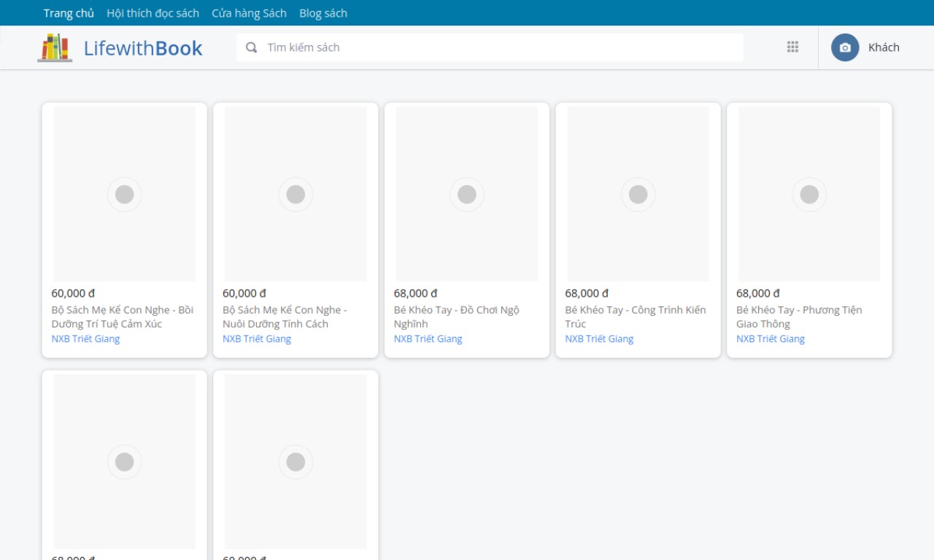Click the LifewithBook bookshelf logo icon

click(x=55, y=47)
